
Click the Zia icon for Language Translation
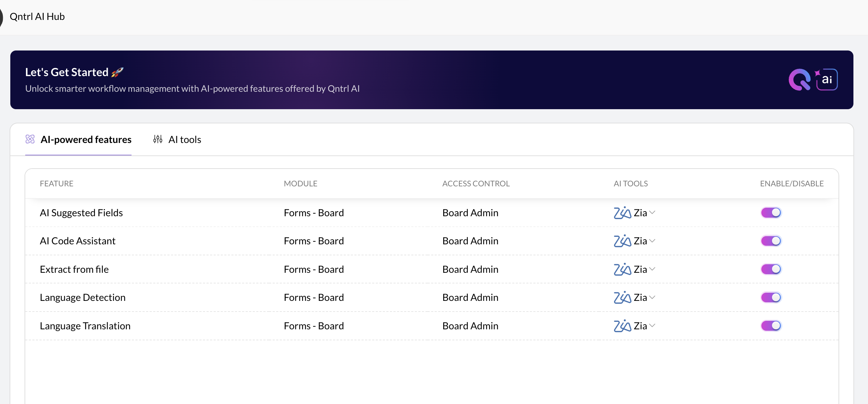(622, 326)
